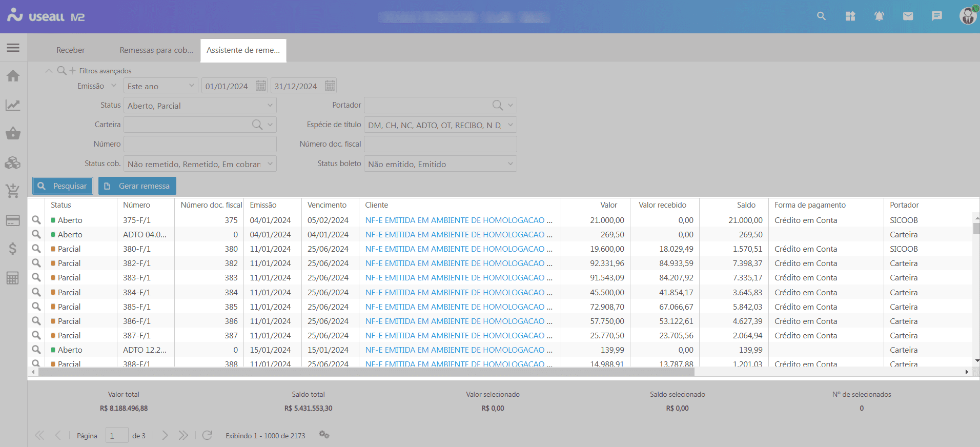Viewport: 980px width, 447px height.
Task: Click the refresh icon in pagination
Action: tap(207, 435)
